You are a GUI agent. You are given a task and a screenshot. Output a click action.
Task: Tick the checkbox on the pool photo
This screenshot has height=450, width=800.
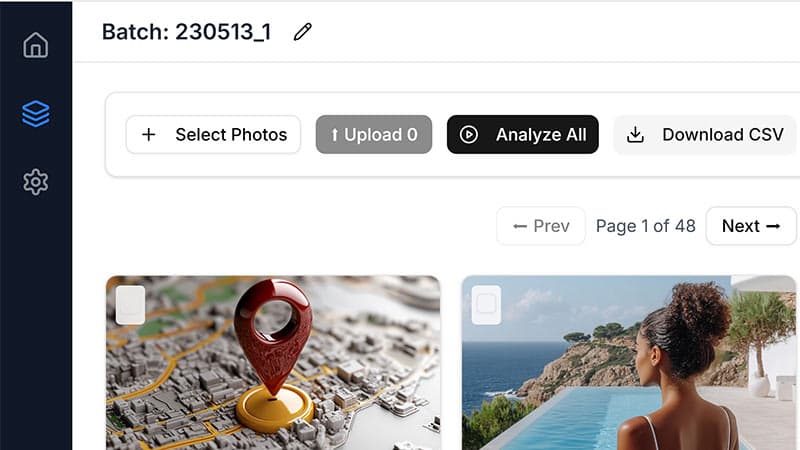click(486, 305)
